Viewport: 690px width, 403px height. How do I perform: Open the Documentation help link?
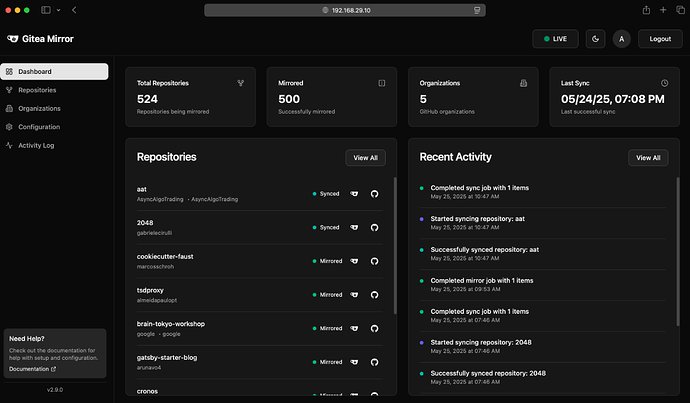34,369
